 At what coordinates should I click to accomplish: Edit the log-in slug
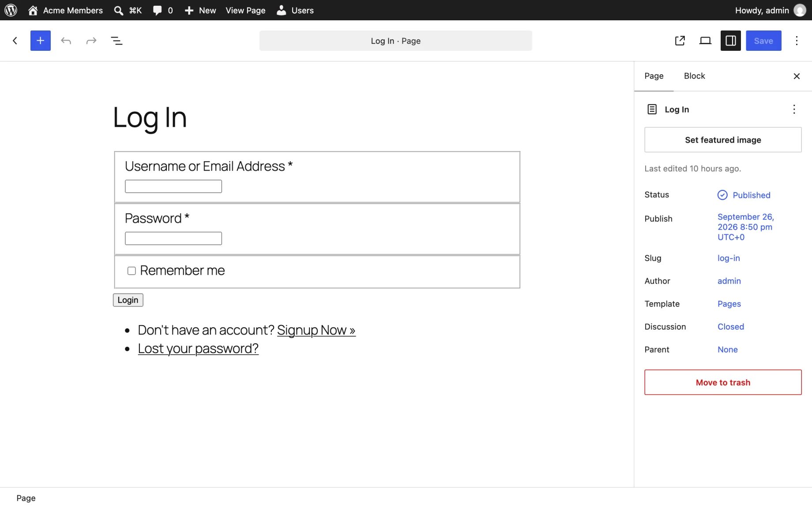(x=729, y=258)
